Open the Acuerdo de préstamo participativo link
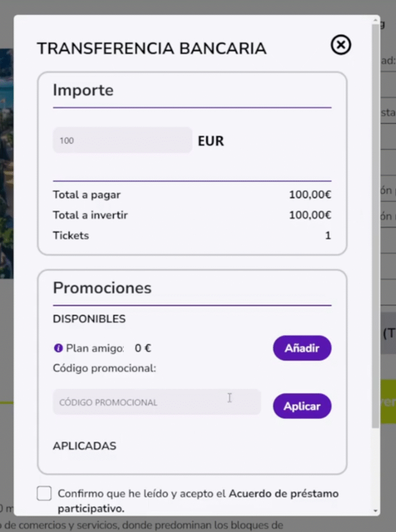Screen dimensions: 396x532 point(283,494)
